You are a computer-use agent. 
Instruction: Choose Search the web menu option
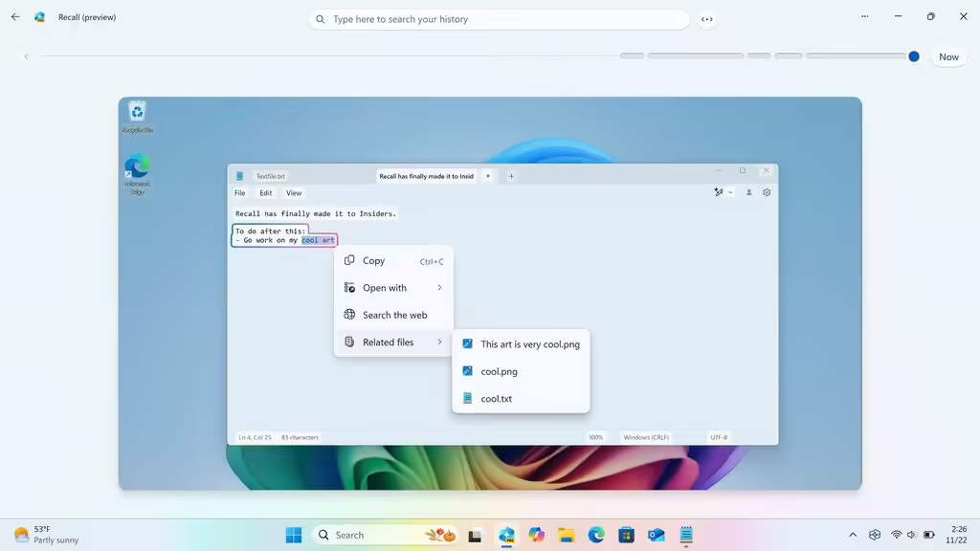tap(394, 315)
